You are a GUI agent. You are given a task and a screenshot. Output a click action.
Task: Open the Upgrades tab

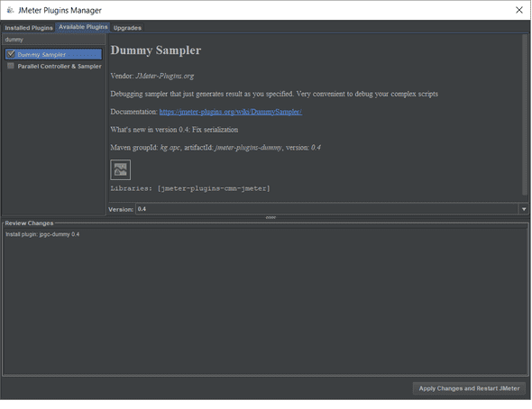point(127,28)
